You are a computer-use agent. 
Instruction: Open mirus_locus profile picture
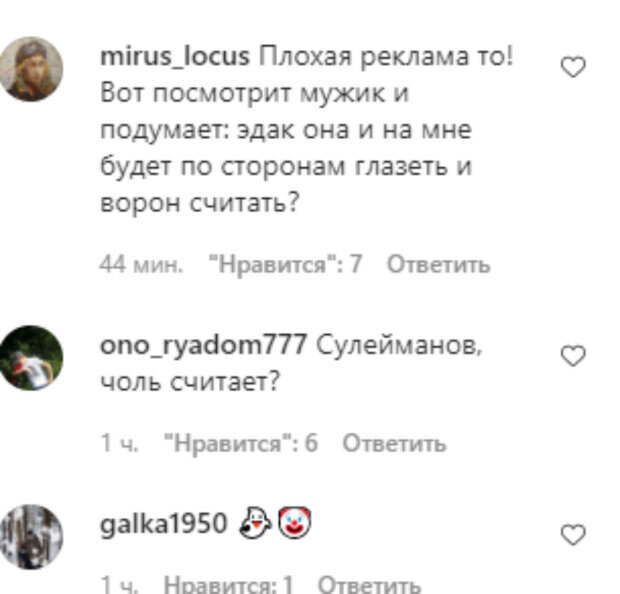tap(31, 69)
